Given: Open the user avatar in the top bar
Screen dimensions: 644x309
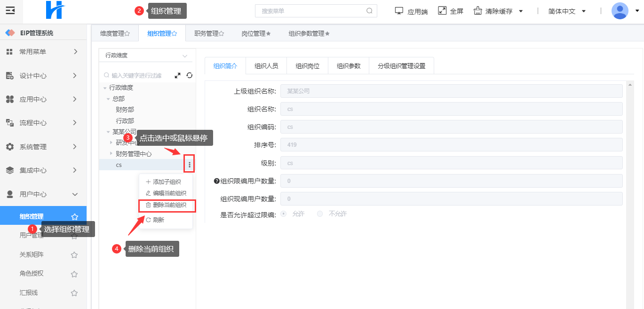Looking at the screenshot, I should click(620, 11).
